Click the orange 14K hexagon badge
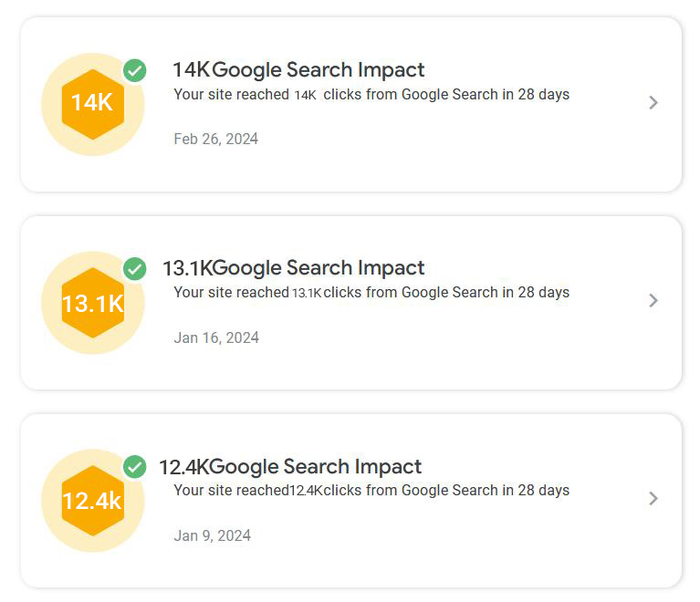The width and height of the screenshot is (700, 602). coord(92,103)
